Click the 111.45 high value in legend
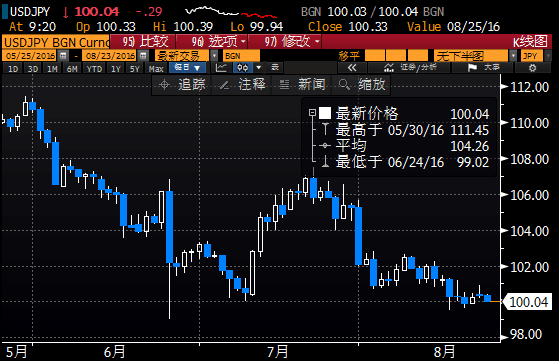 470,130
